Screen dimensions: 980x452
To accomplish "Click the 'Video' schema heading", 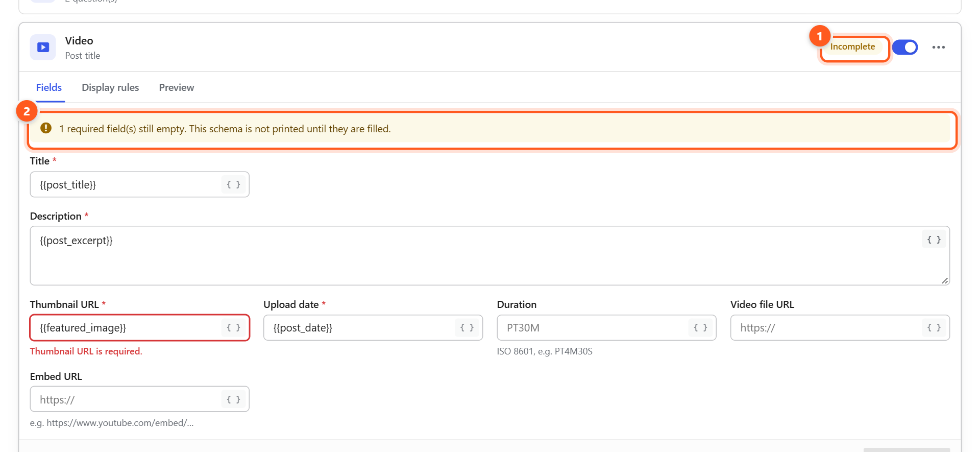I will (79, 41).
